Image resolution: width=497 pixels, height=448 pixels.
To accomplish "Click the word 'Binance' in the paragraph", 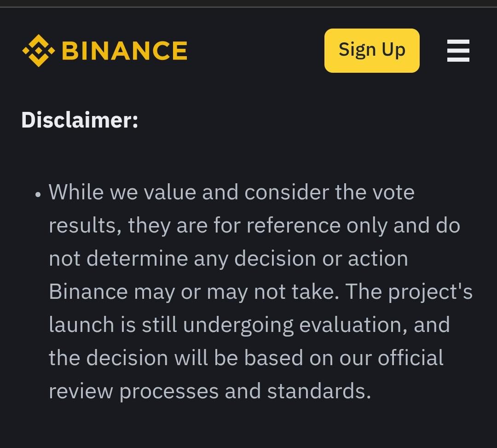I will pos(88,292).
